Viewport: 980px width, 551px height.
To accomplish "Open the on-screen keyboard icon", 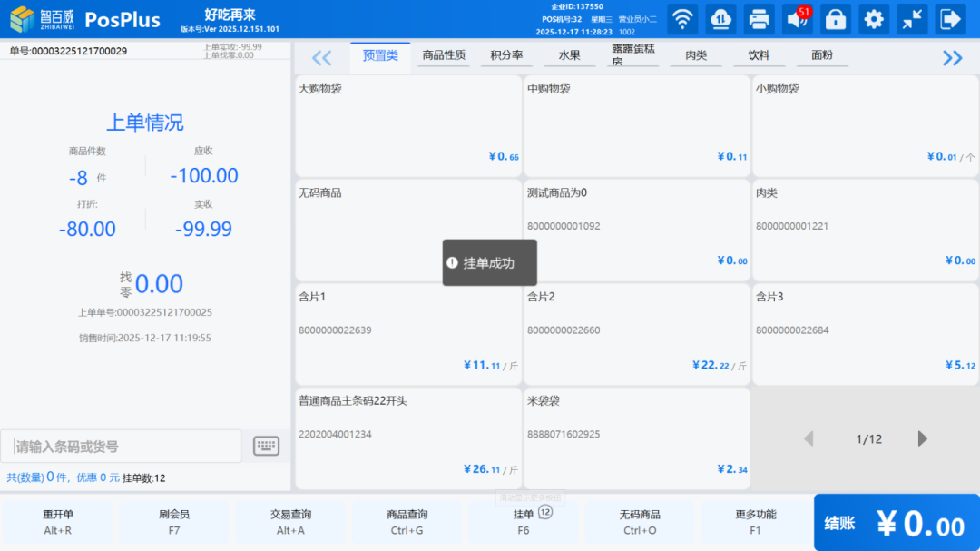I will 266,446.
